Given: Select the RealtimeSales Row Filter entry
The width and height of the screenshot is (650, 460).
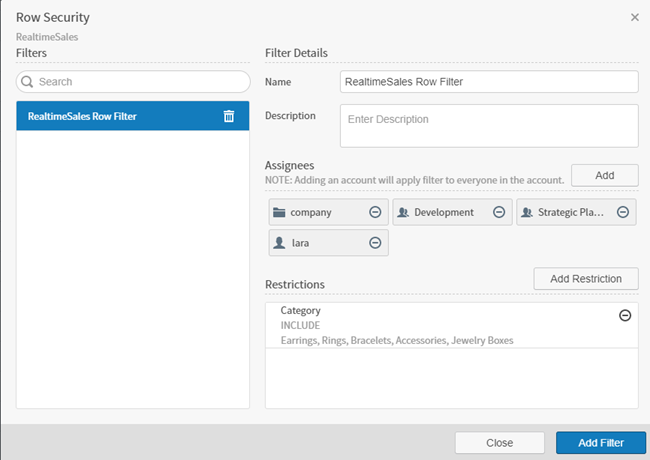Looking at the screenshot, I should [110, 117].
